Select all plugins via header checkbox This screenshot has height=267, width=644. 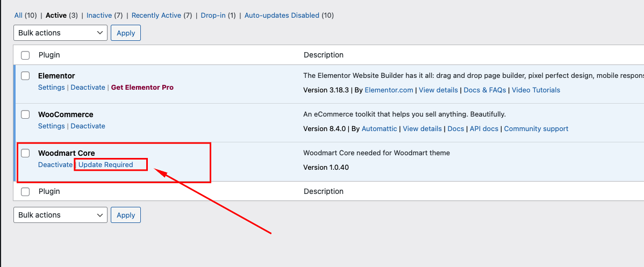25,55
